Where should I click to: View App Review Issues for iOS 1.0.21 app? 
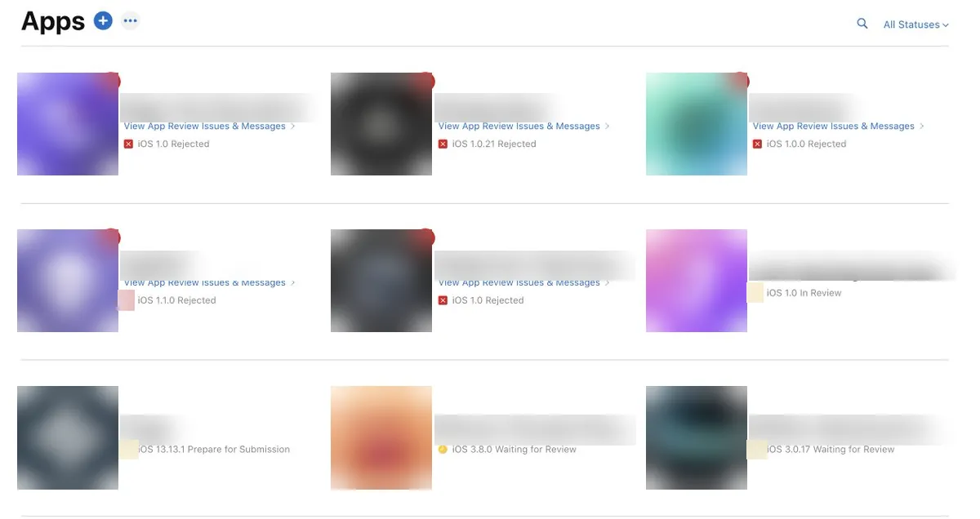click(x=519, y=126)
